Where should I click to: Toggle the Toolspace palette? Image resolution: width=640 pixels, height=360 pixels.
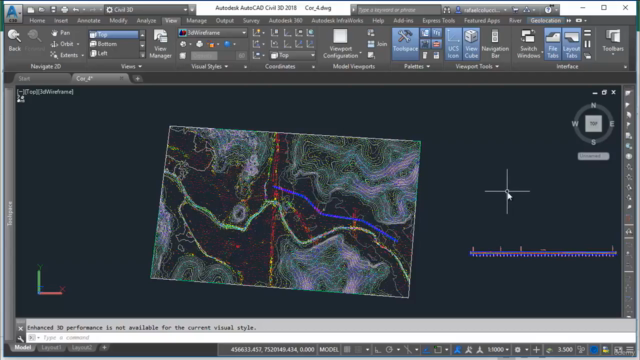(405, 44)
